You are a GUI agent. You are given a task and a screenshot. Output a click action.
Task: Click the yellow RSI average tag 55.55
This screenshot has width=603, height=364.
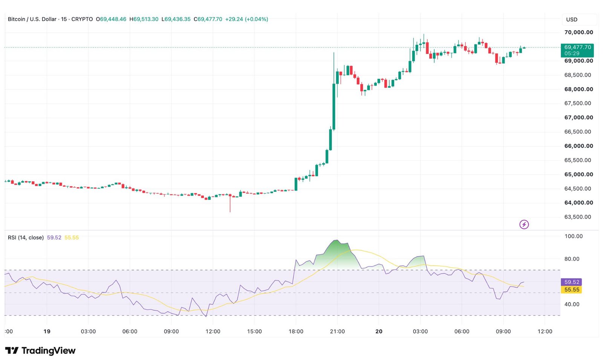coord(572,290)
